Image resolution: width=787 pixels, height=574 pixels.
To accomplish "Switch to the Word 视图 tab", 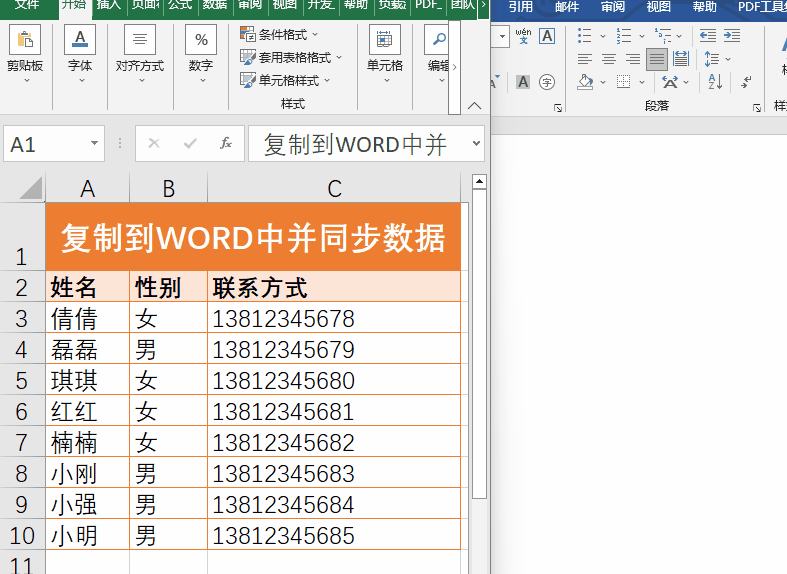I will [x=658, y=6].
